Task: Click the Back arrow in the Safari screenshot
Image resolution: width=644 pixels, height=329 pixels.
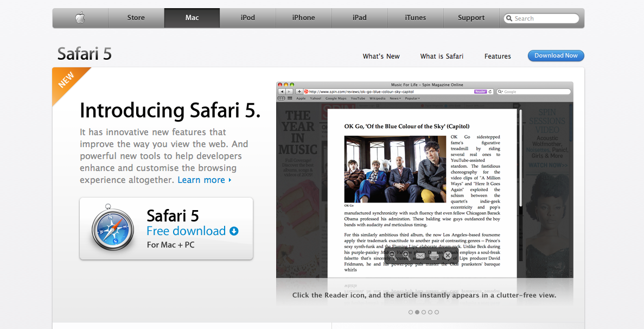Action: click(282, 92)
